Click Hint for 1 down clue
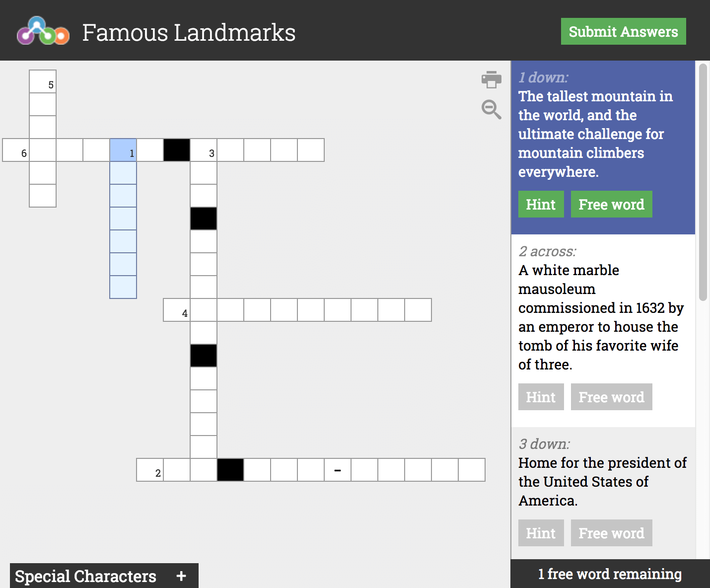Viewport: 710px width, 588px height. pyautogui.click(x=541, y=204)
